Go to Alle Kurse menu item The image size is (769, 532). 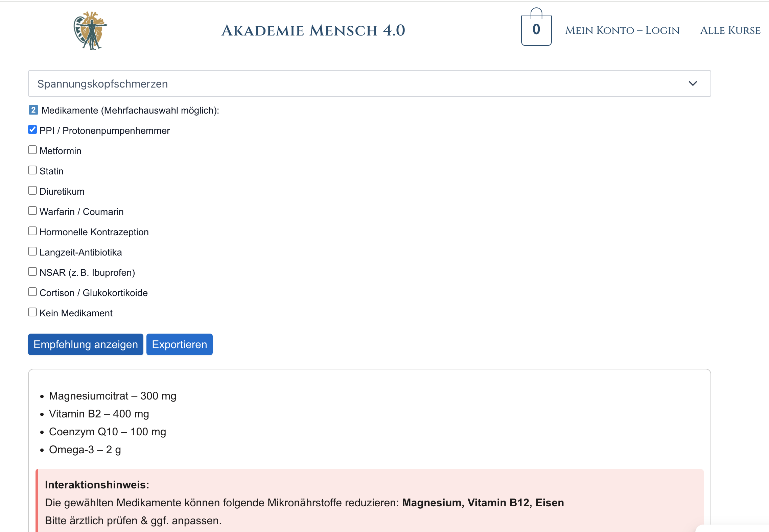click(x=730, y=30)
